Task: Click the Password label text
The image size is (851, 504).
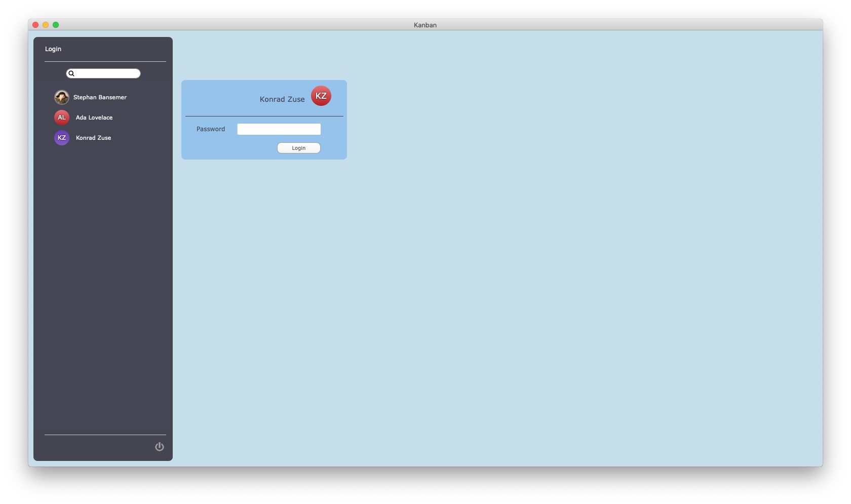Action: click(x=211, y=129)
